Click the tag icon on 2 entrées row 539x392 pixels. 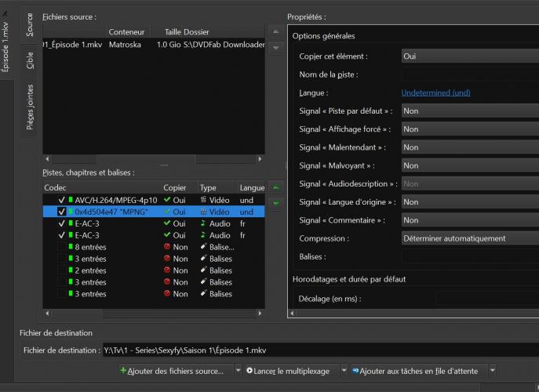[x=204, y=270]
